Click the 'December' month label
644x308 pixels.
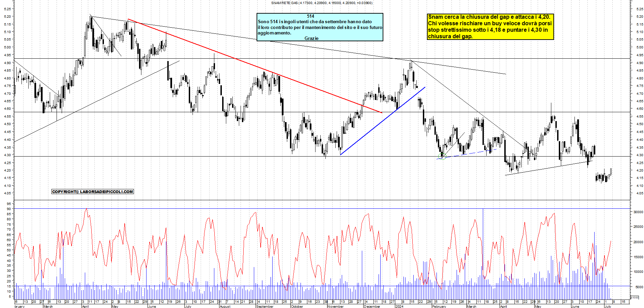(x=372, y=306)
